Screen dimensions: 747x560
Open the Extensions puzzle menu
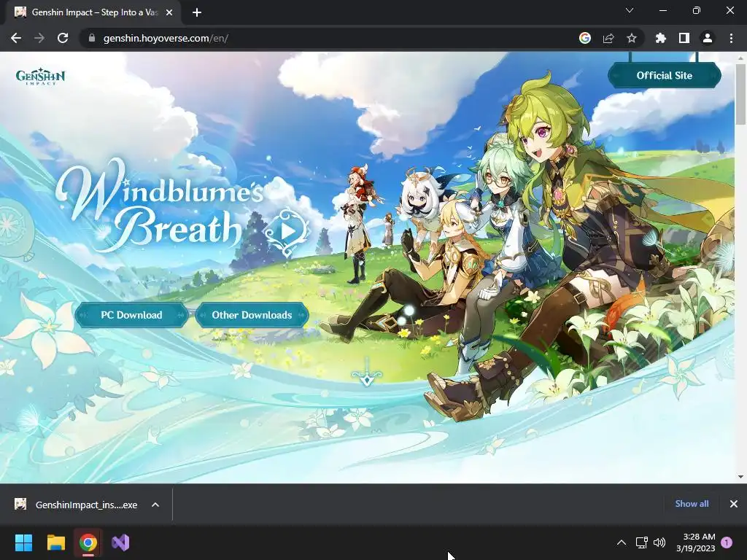pyautogui.click(x=660, y=38)
